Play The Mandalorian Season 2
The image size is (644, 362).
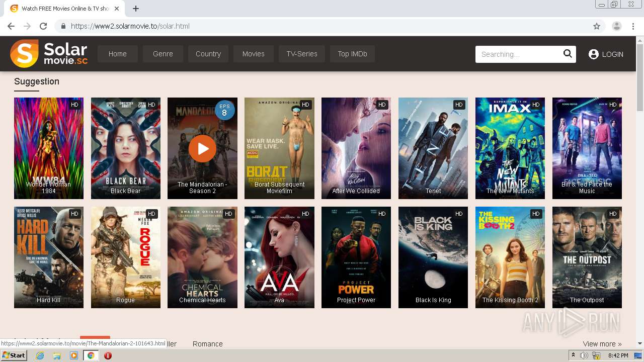coord(202,148)
